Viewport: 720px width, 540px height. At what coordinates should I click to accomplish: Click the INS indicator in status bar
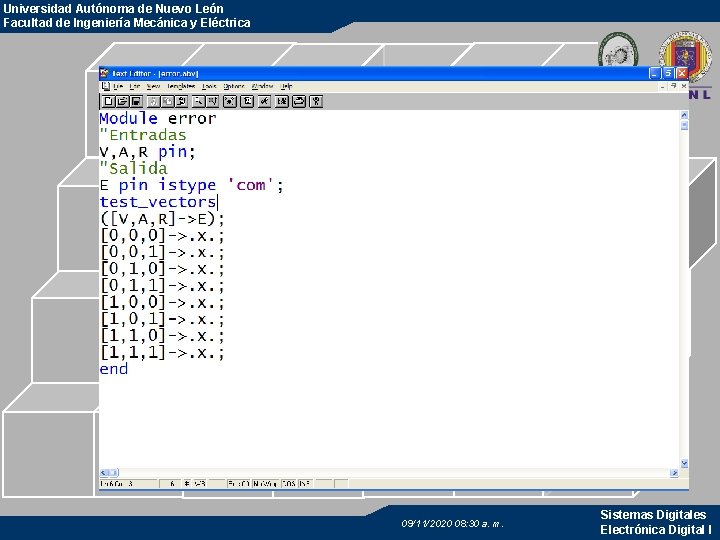click(305, 484)
